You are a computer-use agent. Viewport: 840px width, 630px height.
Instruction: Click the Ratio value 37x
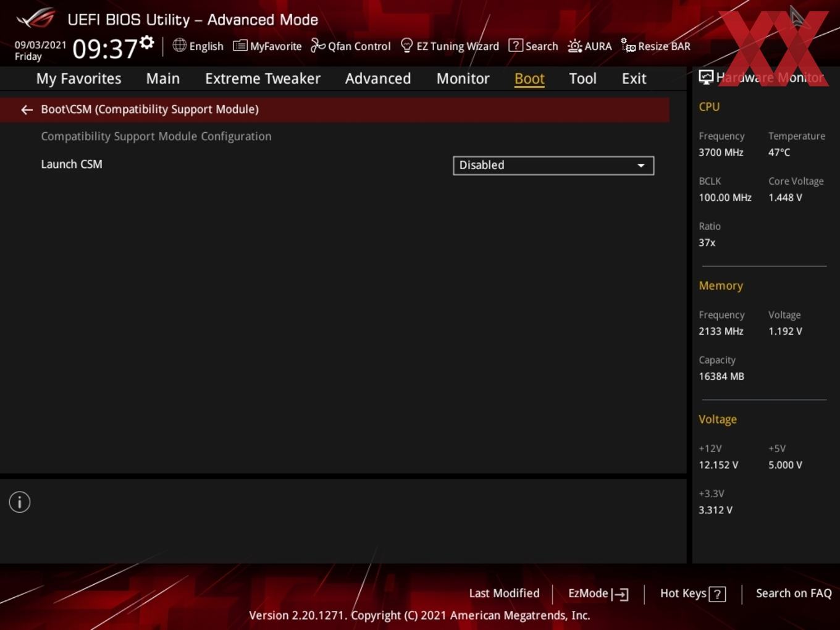(x=707, y=243)
